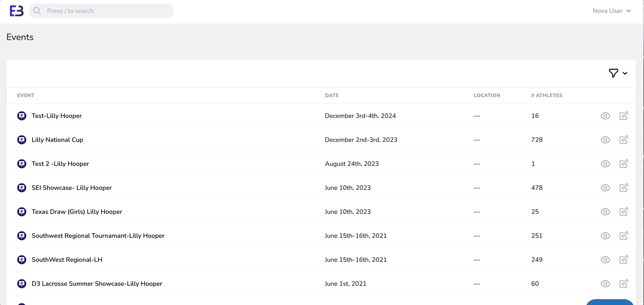Click the DATE column header

tap(332, 95)
